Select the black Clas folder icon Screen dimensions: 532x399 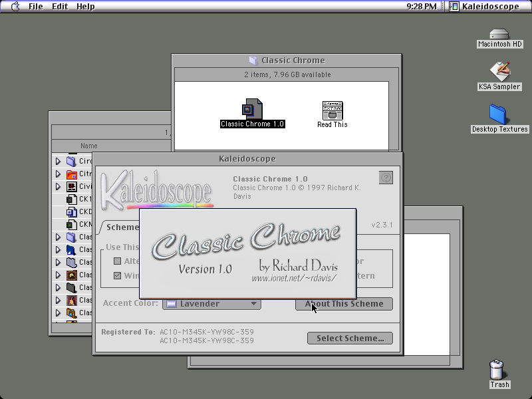(x=71, y=288)
